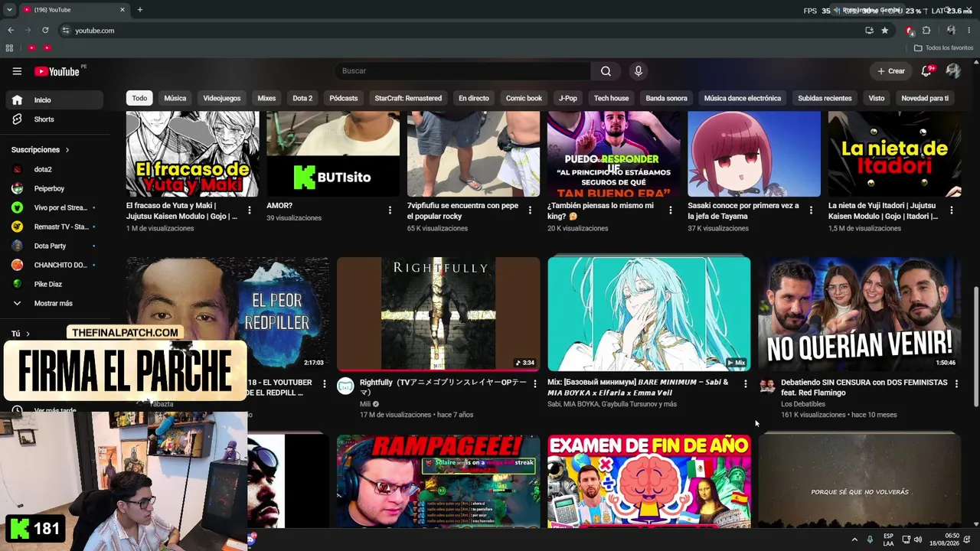
Task: Open the 'dota2' subscription channel
Action: pyautogui.click(x=54, y=169)
